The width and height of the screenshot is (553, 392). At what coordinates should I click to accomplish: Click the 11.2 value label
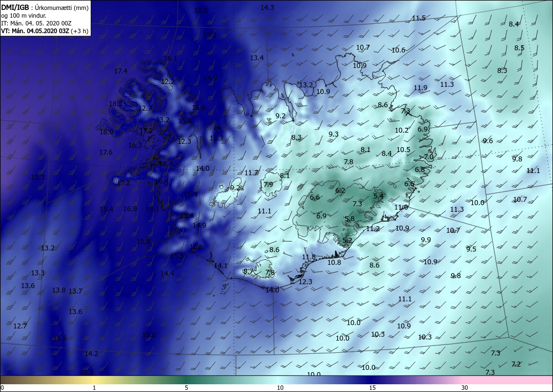[x=373, y=228]
